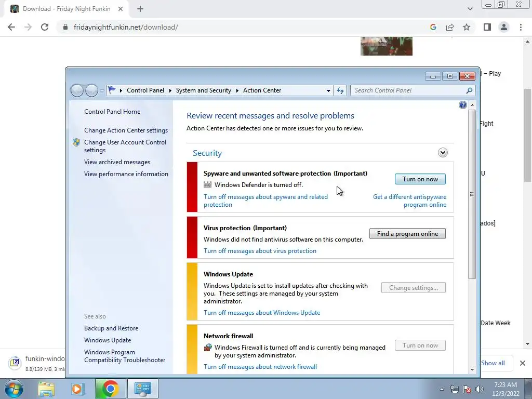This screenshot has width=532, height=399.
Task: Click Chrome's back arrow
Action: coord(11,27)
